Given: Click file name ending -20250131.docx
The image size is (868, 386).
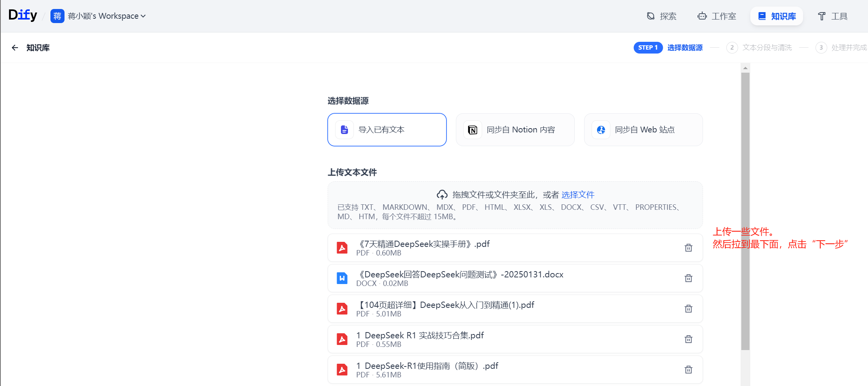Looking at the screenshot, I should tap(460, 274).
